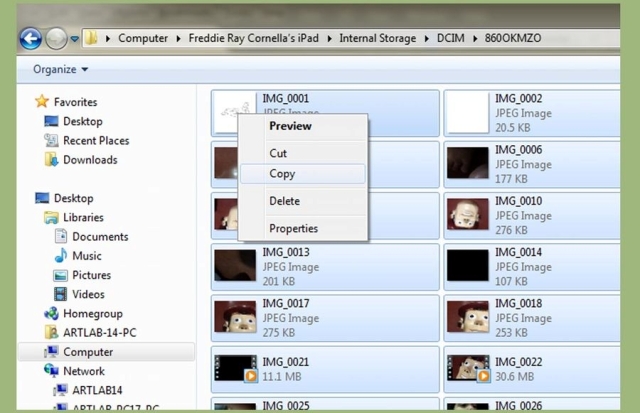This screenshot has width=640, height=413.
Task: Expand the arrow after Computer breadcrumb
Action: (178, 38)
